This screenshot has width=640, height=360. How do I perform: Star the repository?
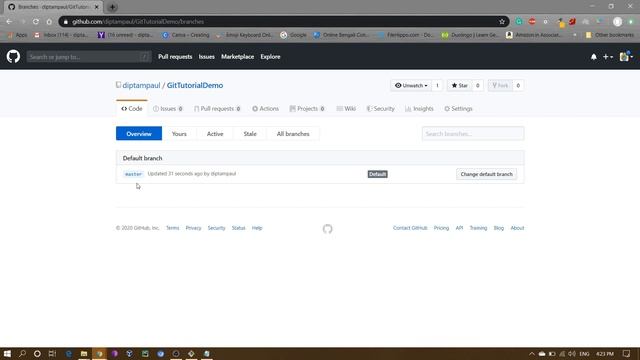[460, 85]
